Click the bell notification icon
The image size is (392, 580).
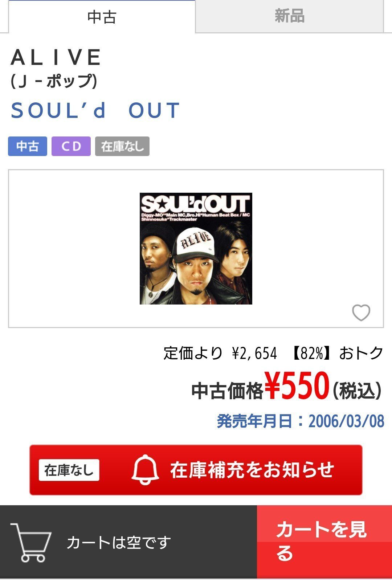tap(145, 470)
